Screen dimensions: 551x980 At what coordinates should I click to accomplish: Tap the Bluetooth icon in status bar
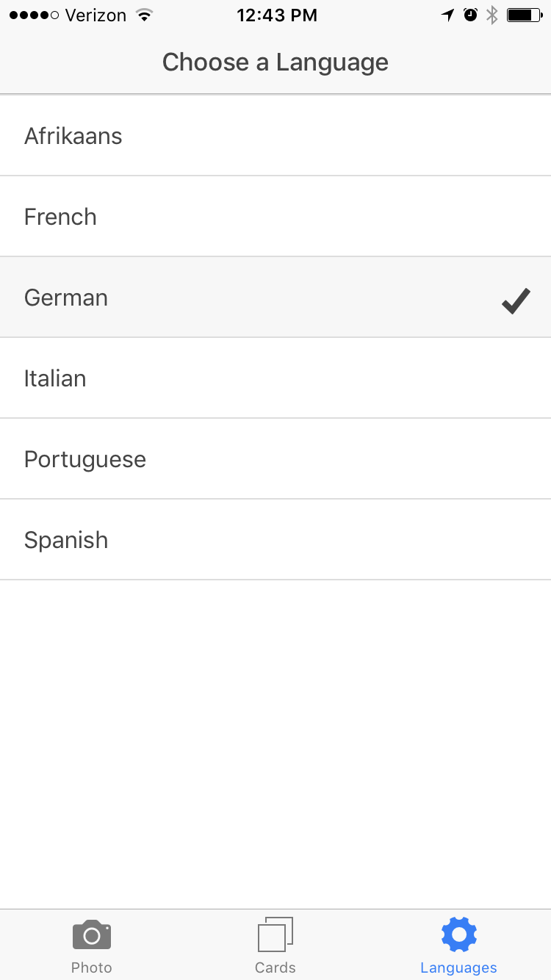[492, 15]
